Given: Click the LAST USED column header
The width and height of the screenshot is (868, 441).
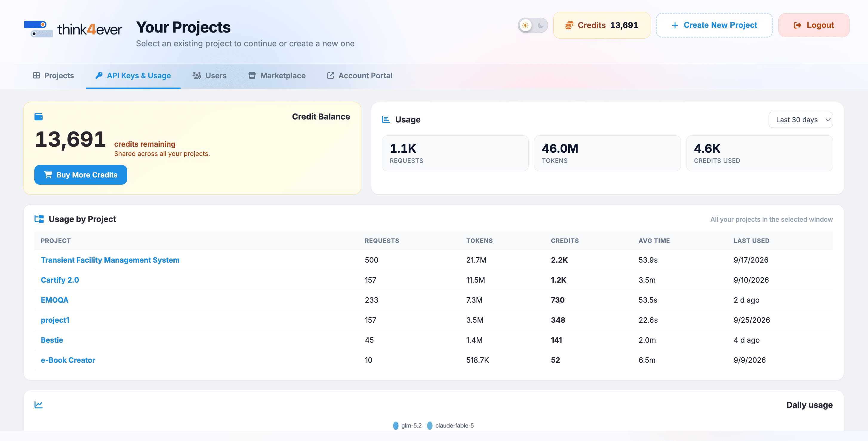Looking at the screenshot, I should click(x=751, y=241).
